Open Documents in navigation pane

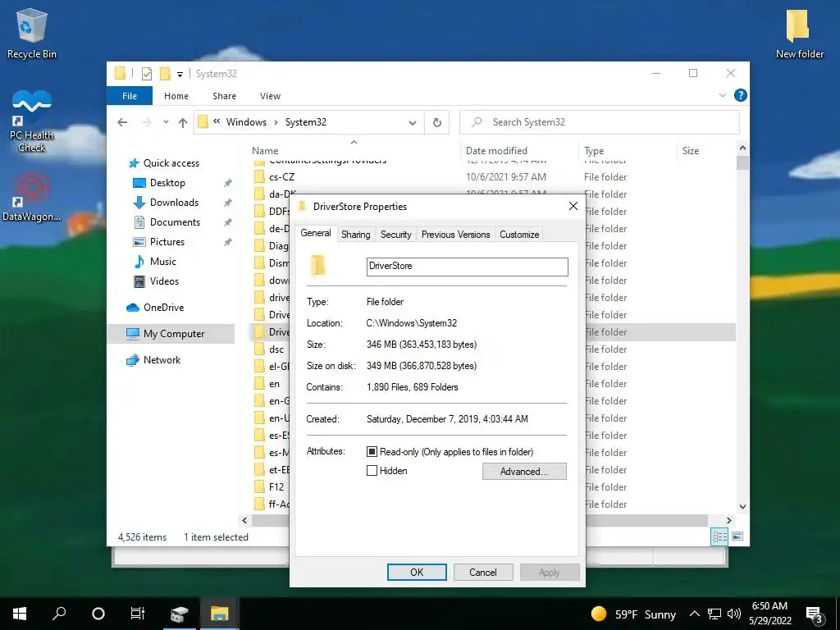[x=175, y=222]
